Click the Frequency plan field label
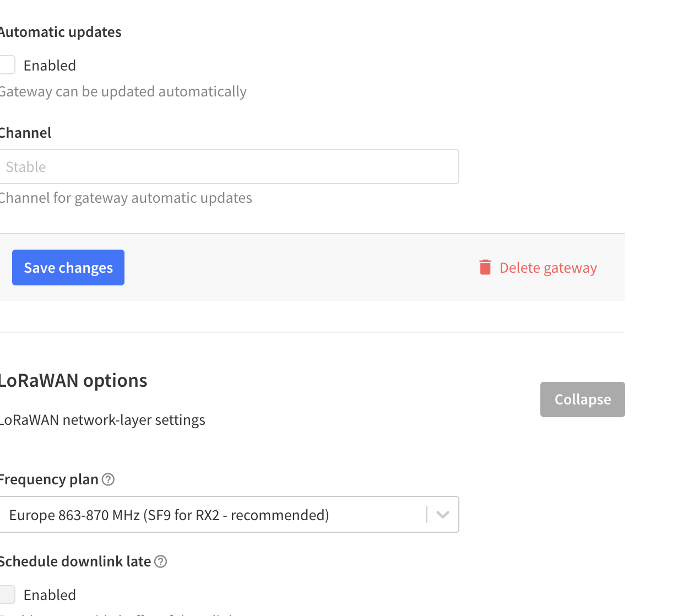 pos(49,479)
